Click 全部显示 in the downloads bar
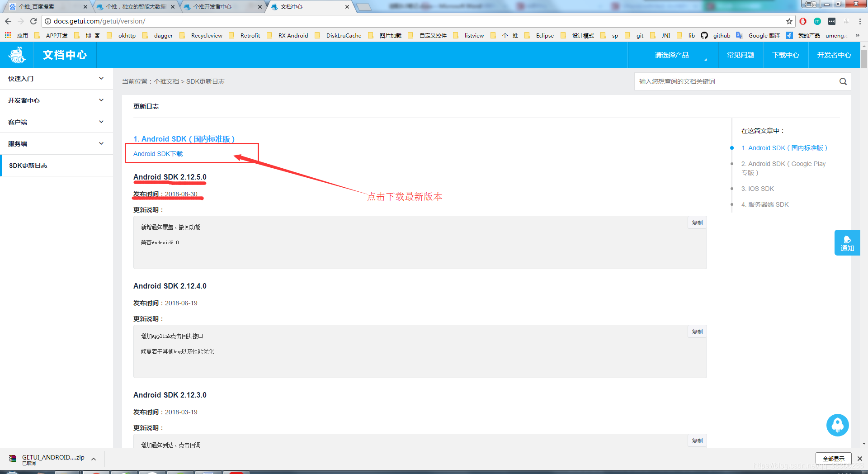The height and width of the screenshot is (474, 868). click(833, 459)
